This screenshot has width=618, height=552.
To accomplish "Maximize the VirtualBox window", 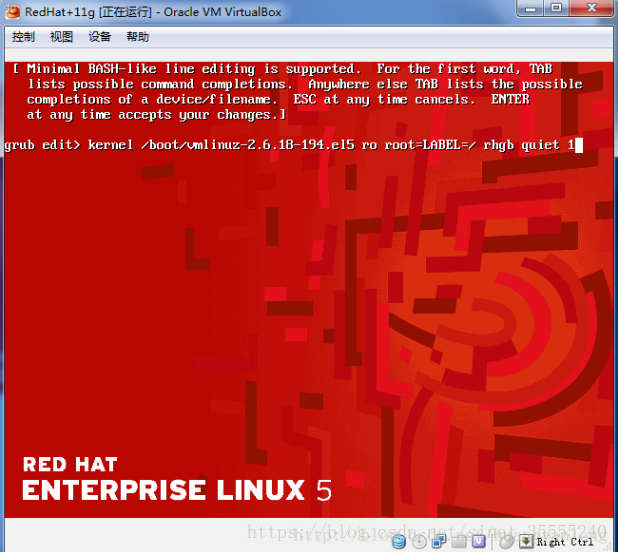I will [x=557, y=8].
